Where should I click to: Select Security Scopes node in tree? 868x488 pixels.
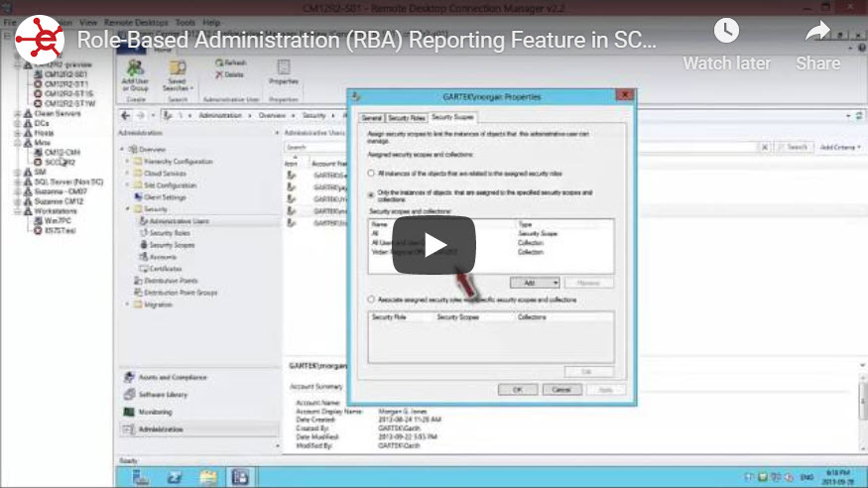(x=172, y=245)
